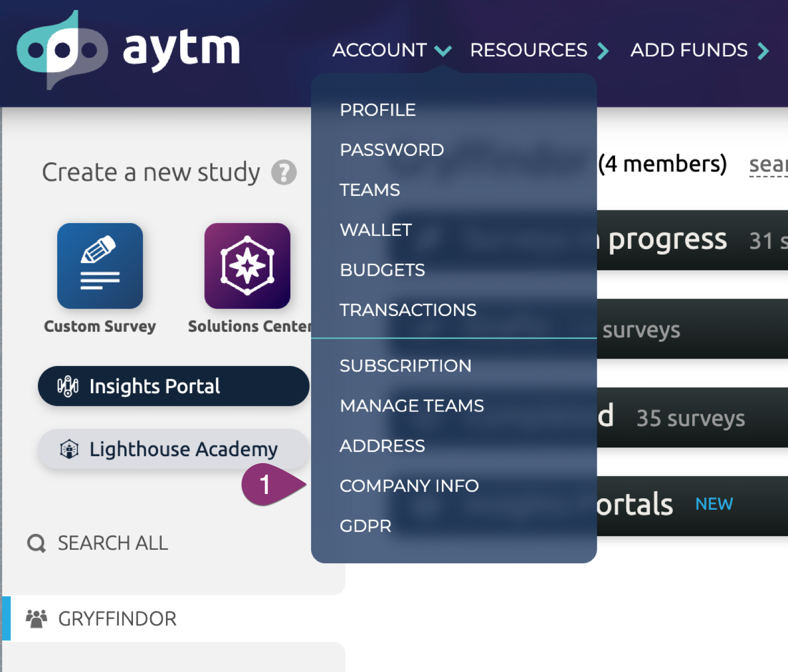Expand the Resources menu chevron
This screenshot has width=788, height=672.
point(603,51)
